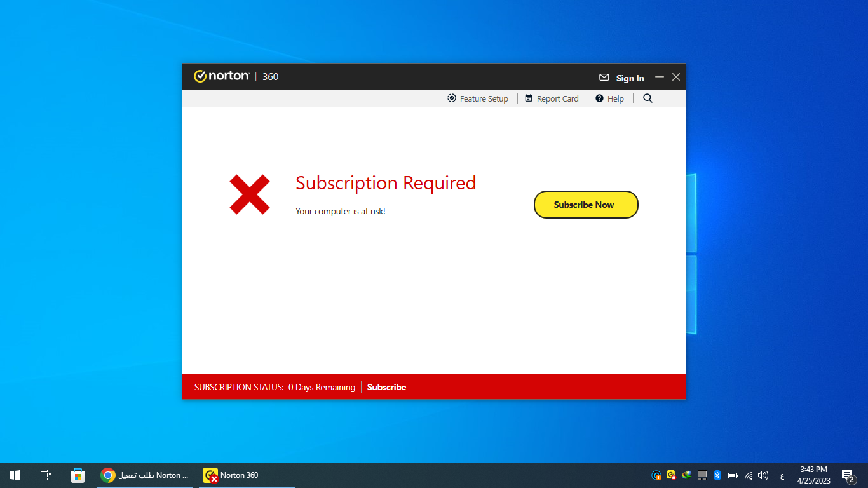Image resolution: width=868 pixels, height=488 pixels.
Task: Open the Wi-Fi network tray icon
Action: 749,475
